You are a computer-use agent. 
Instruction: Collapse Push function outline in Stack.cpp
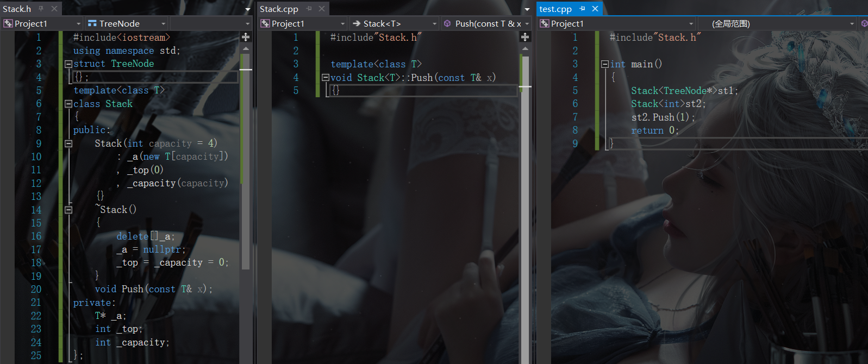(326, 77)
